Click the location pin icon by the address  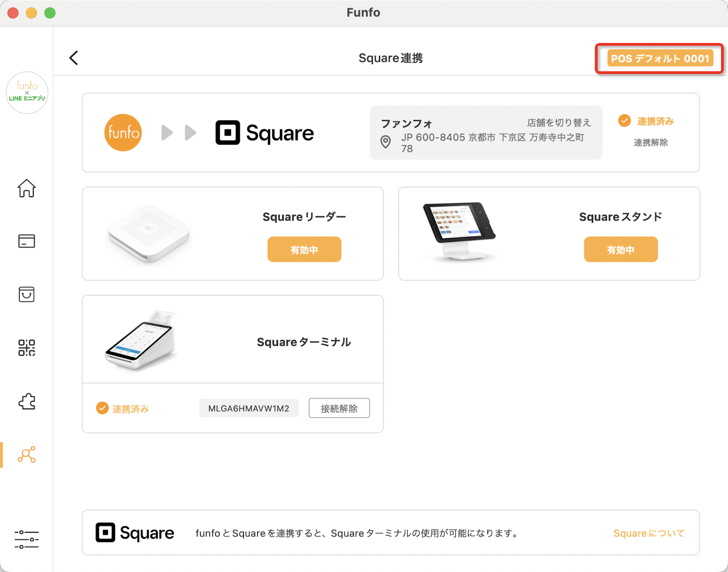point(385,142)
